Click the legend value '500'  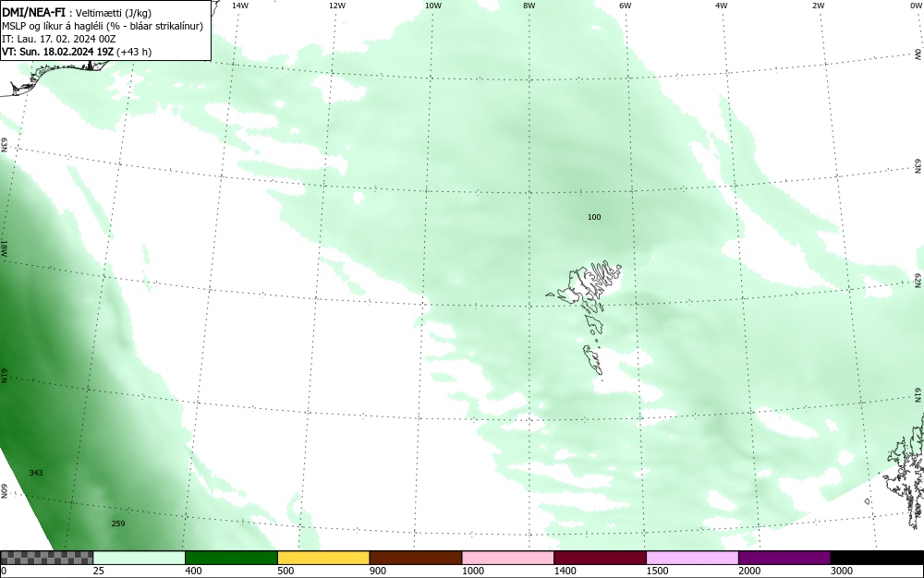pyautogui.click(x=286, y=571)
